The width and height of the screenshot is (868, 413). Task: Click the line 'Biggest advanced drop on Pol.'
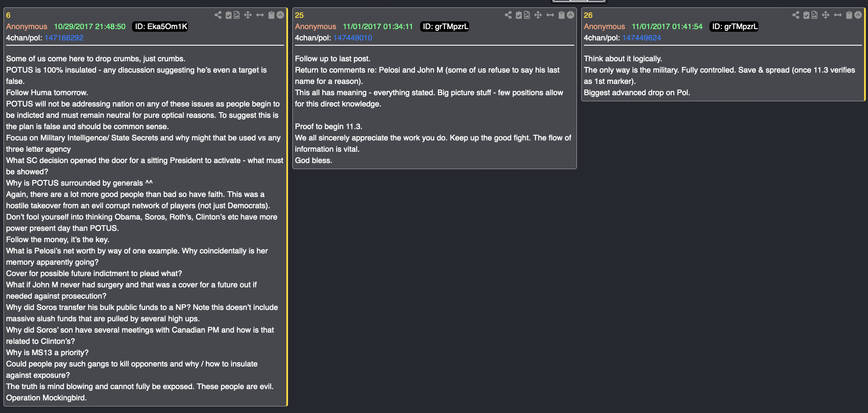[637, 93]
